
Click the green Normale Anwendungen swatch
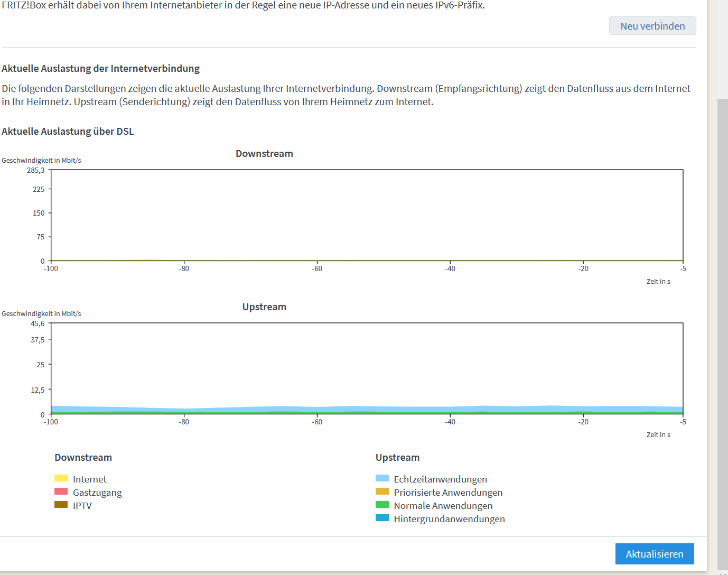coord(382,505)
